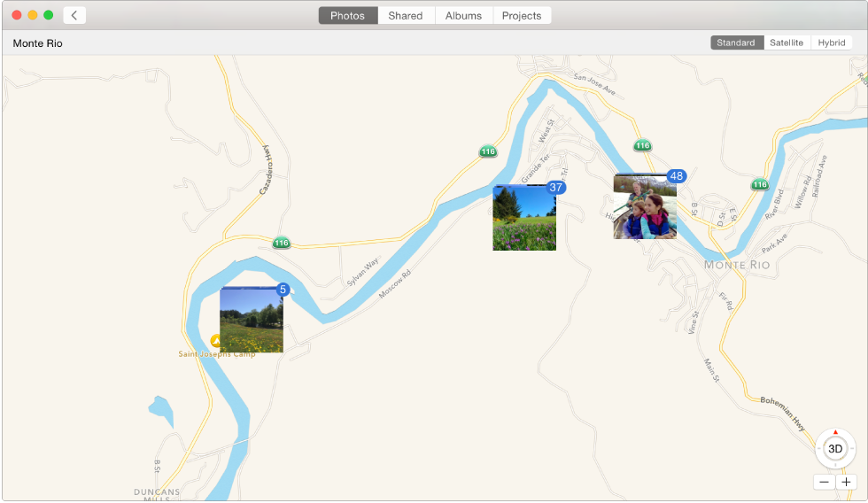This screenshot has height=503, width=868.
Task: Click the blue 48 count badge
Action: [677, 176]
